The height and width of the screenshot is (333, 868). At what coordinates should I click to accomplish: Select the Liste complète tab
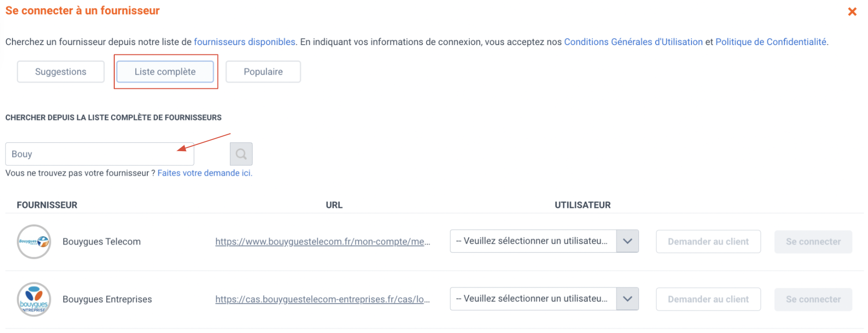[x=165, y=72]
